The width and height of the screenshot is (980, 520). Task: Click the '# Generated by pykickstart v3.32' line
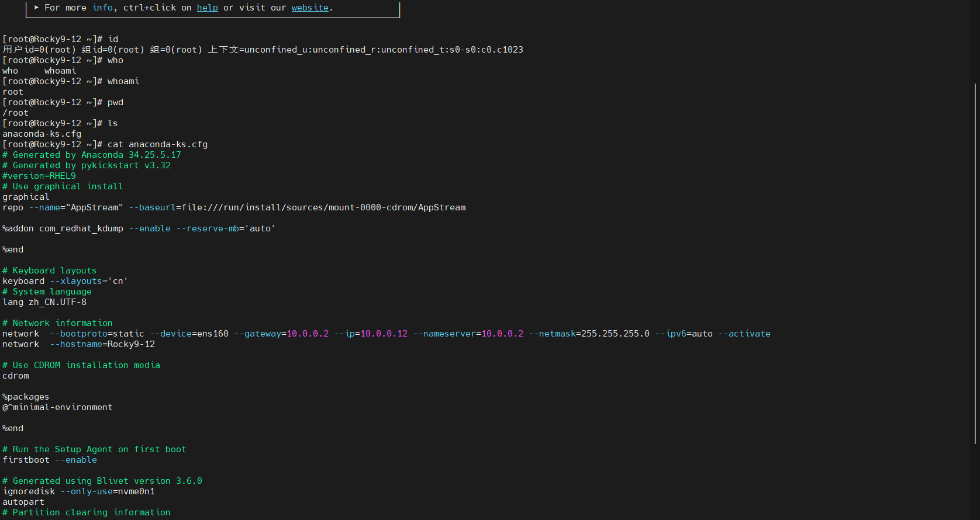point(87,165)
